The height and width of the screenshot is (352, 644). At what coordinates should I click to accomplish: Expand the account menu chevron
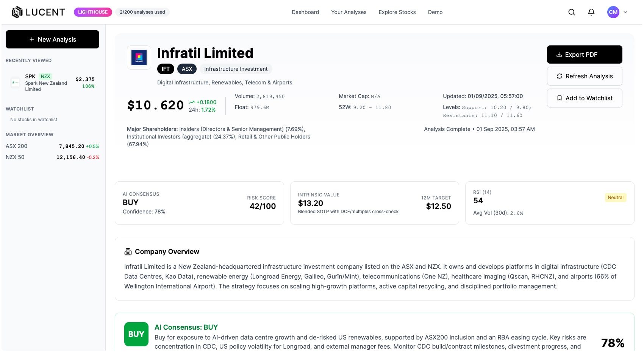coord(625,12)
